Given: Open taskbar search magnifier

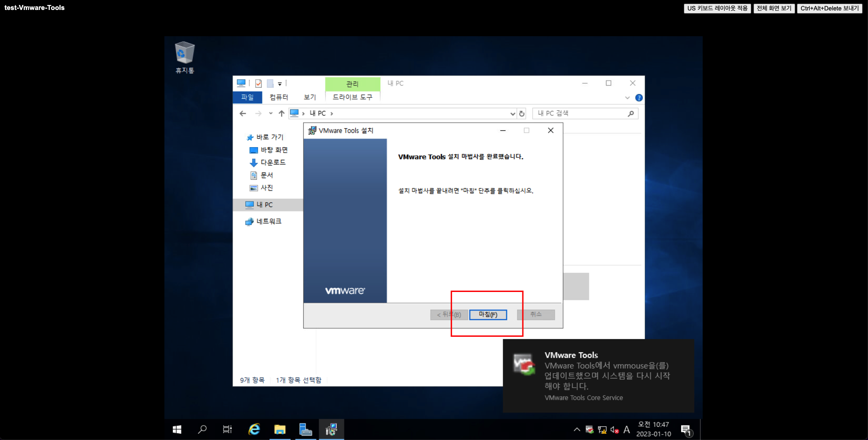Looking at the screenshot, I should (x=202, y=430).
